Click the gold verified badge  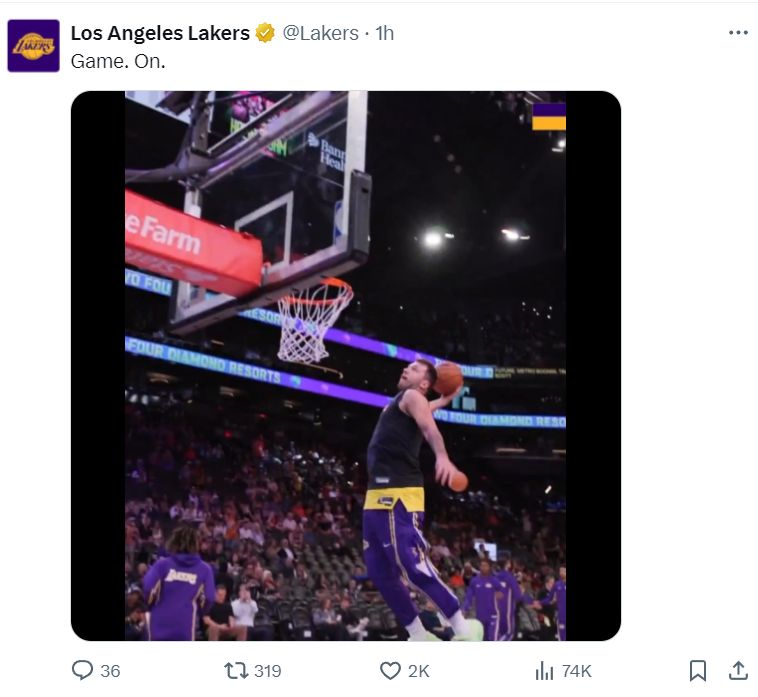pyautogui.click(x=265, y=33)
